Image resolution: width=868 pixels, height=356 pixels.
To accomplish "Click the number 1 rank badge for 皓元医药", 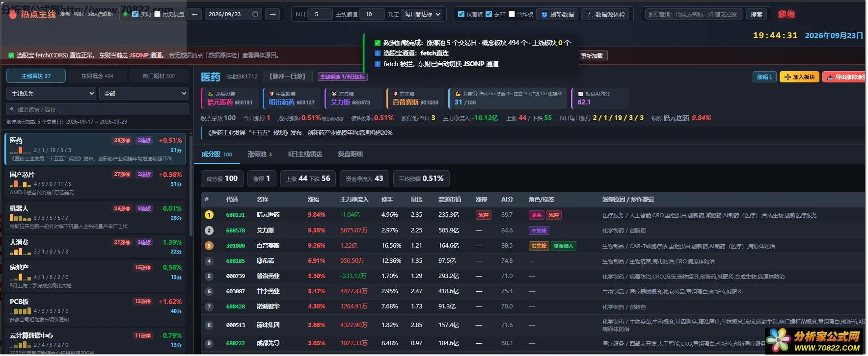I will 209,215.
